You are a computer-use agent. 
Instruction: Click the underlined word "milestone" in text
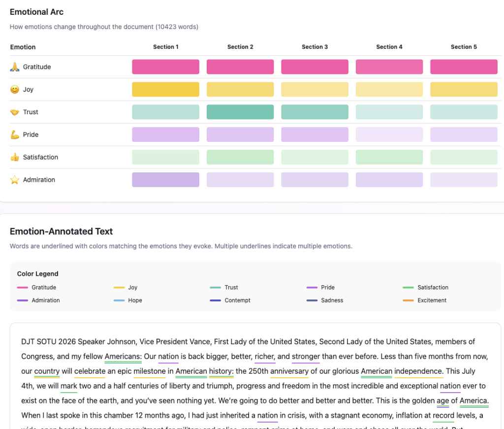tap(149, 371)
